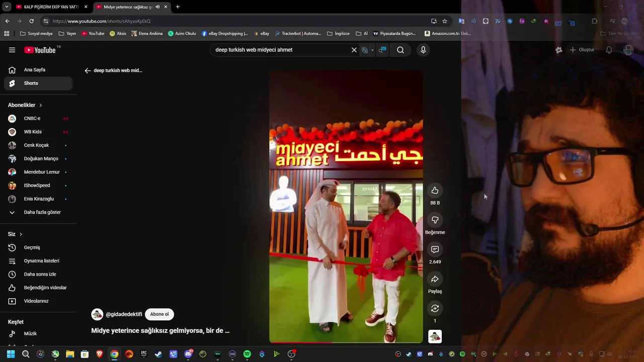
Task: Select Shorts in the sidebar
Action: pos(38,83)
